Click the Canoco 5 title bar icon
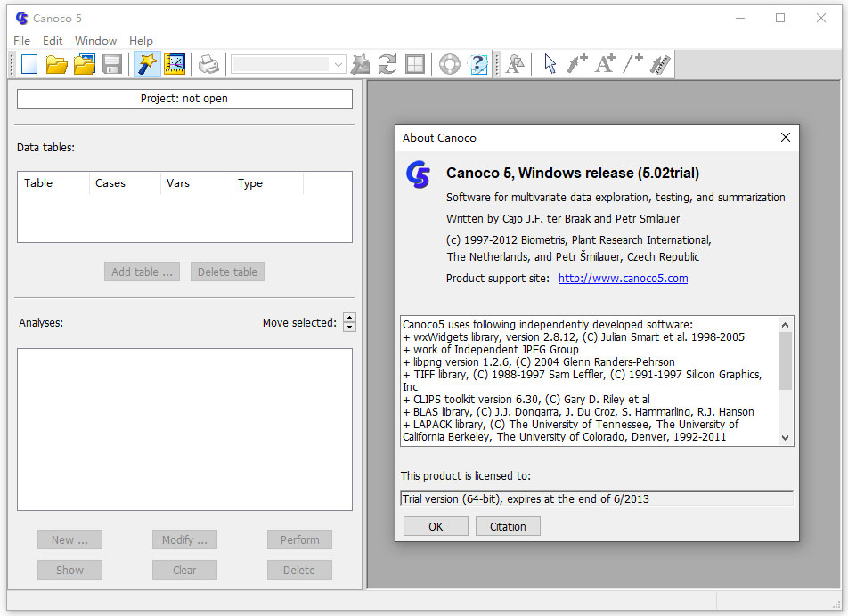The image size is (848, 616). click(x=21, y=19)
